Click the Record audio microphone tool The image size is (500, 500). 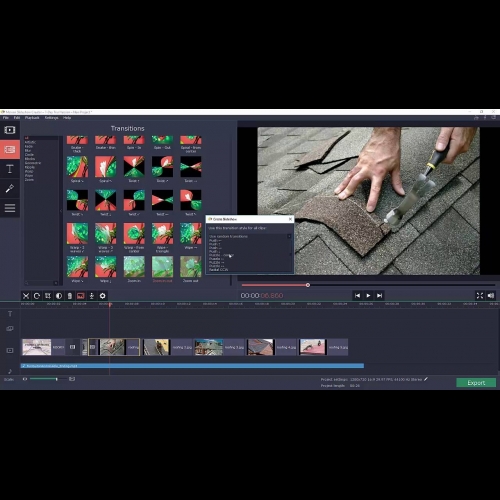tap(92, 296)
